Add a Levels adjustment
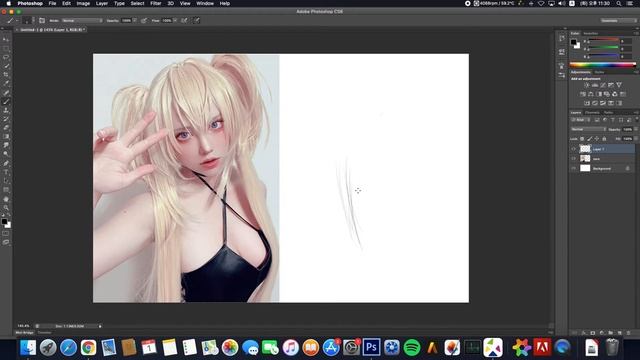The image size is (640, 360). point(595,85)
